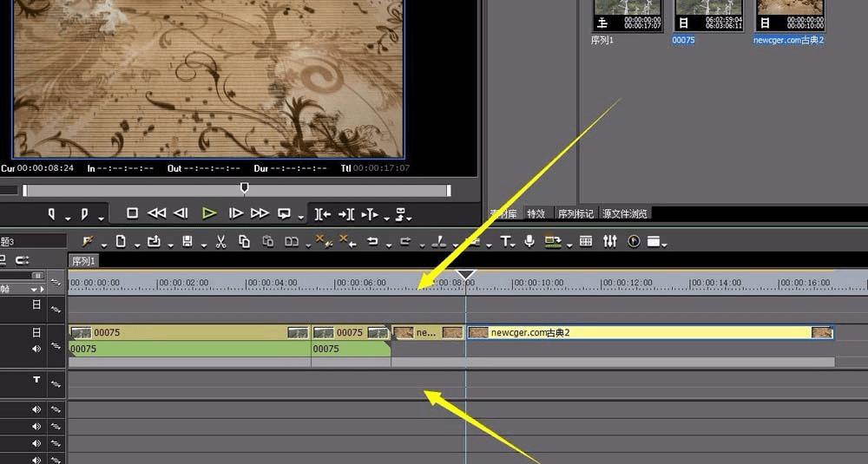Click the undo arrow icon
The image size is (868, 464).
372,241
